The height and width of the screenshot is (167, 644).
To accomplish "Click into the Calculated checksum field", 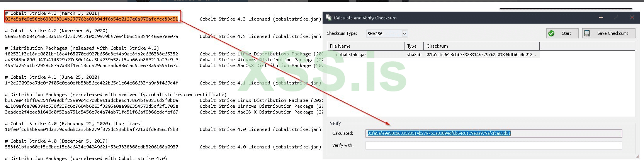I will (x=494, y=133).
